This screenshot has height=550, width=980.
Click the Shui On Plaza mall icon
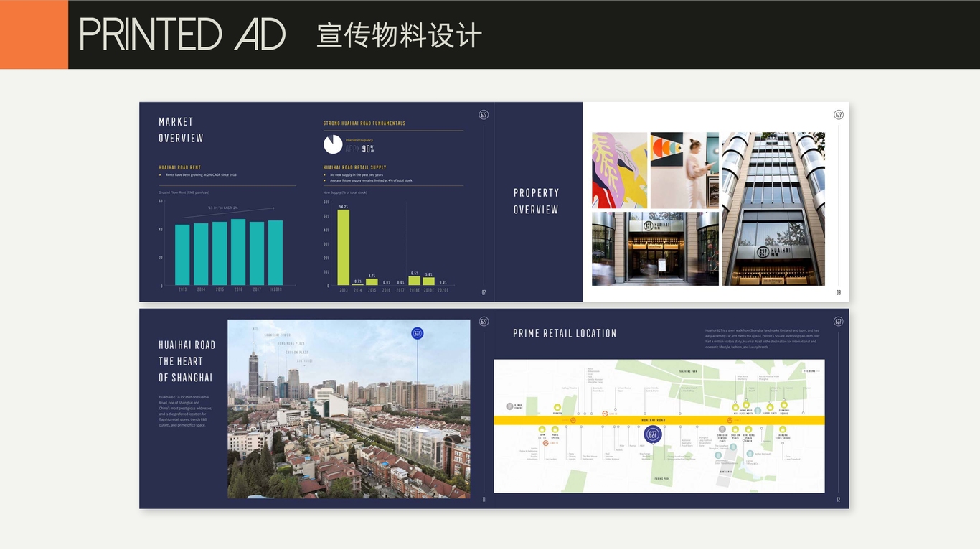tap(735, 429)
